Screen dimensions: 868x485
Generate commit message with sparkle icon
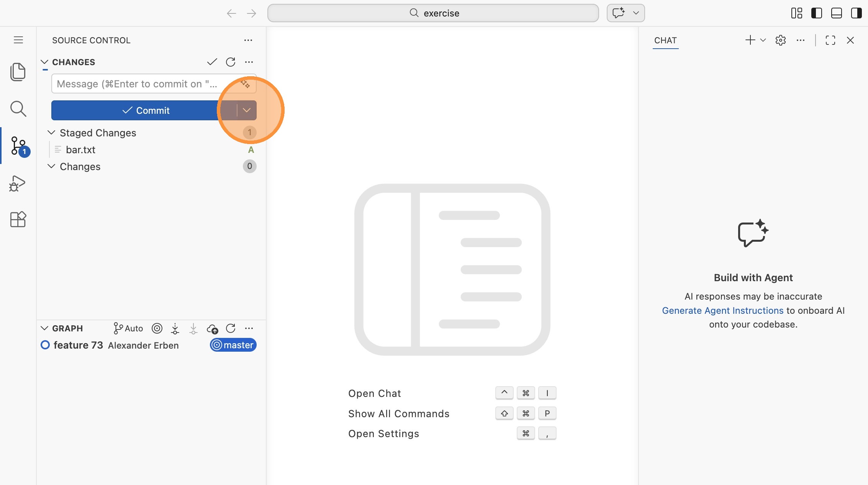[x=245, y=84]
